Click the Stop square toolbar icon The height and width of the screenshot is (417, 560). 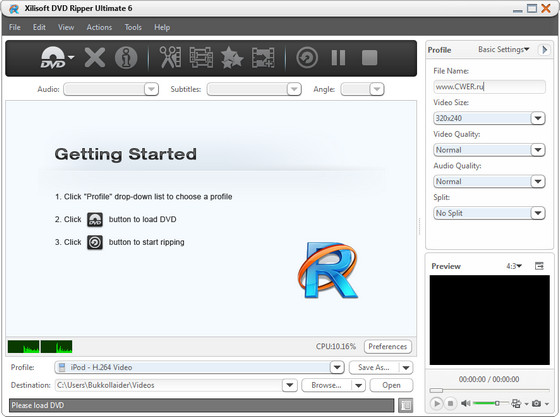[369, 57]
